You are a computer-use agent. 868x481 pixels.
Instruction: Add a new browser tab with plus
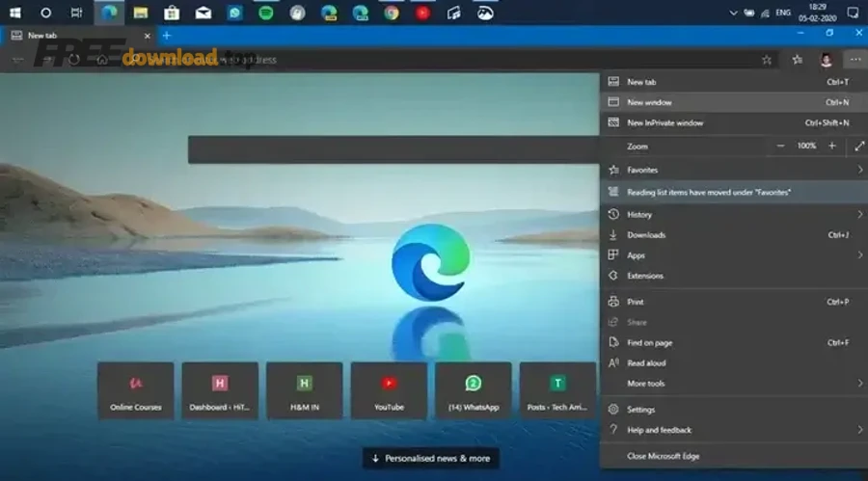tap(167, 36)
